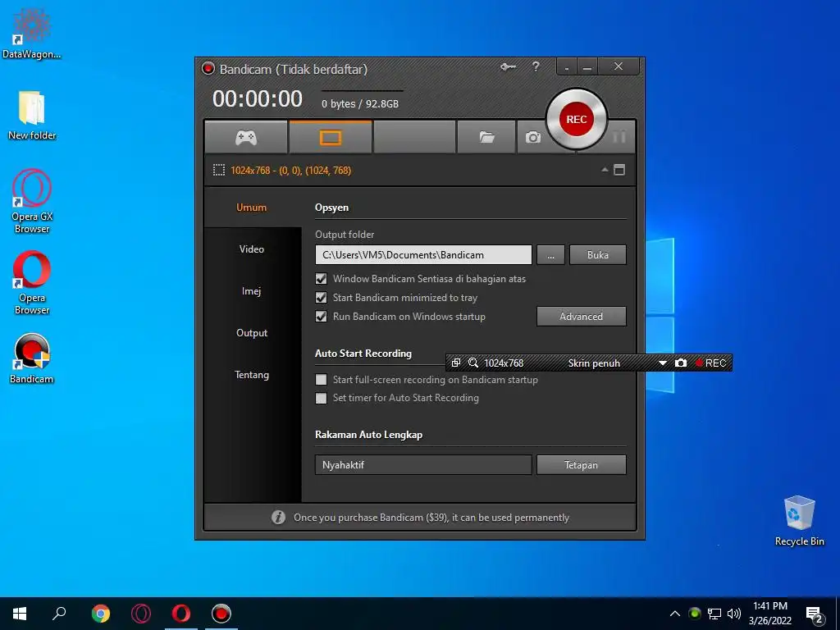Collapse panel with small up arrow
The width and height of the screenshot is (840, 630).
coord(605,170)
